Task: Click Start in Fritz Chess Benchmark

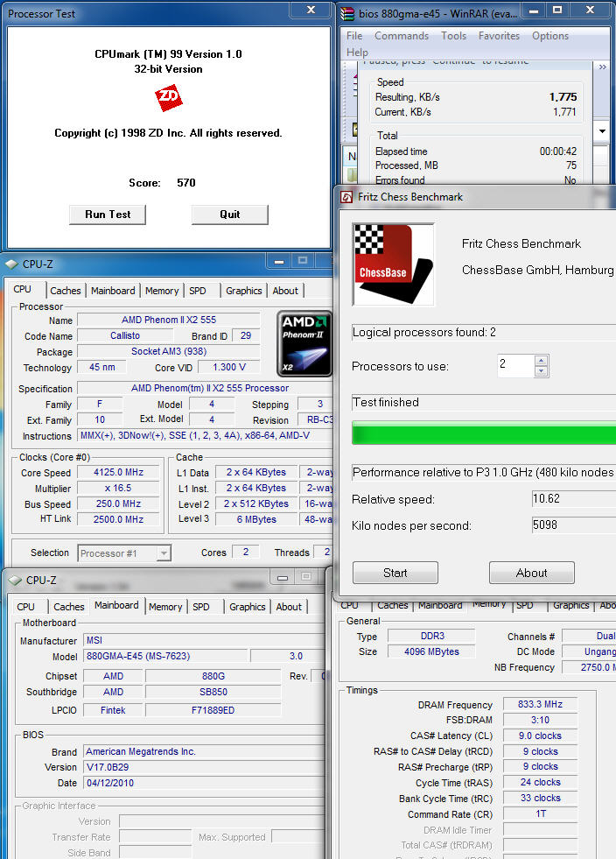Action: (x=395, y=573)
